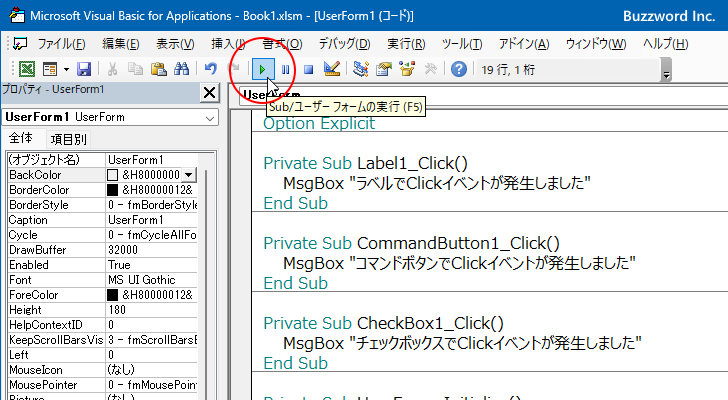This screenshot has width=728, height=400.
Task: Click the End Sub line after CheckBox1_Click
Action: tap(295, 363)
